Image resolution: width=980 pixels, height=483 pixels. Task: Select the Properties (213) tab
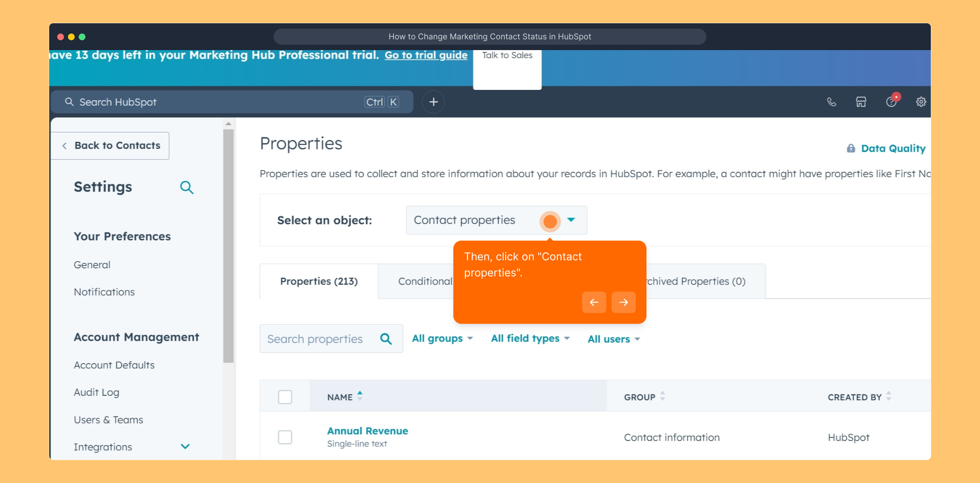(x=319, y=281)
